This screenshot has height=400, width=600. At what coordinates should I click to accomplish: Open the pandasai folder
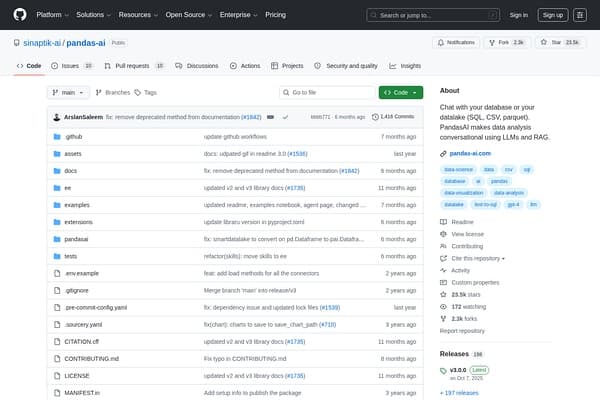pyautogui.click(x=76, y=239)
